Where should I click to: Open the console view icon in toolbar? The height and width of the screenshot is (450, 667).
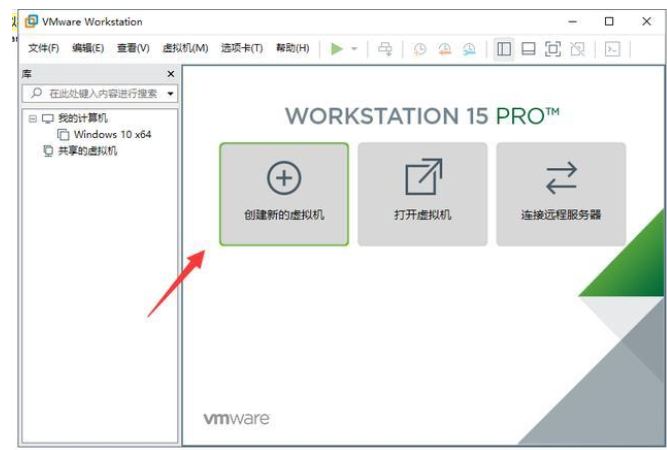coord(613,49)
